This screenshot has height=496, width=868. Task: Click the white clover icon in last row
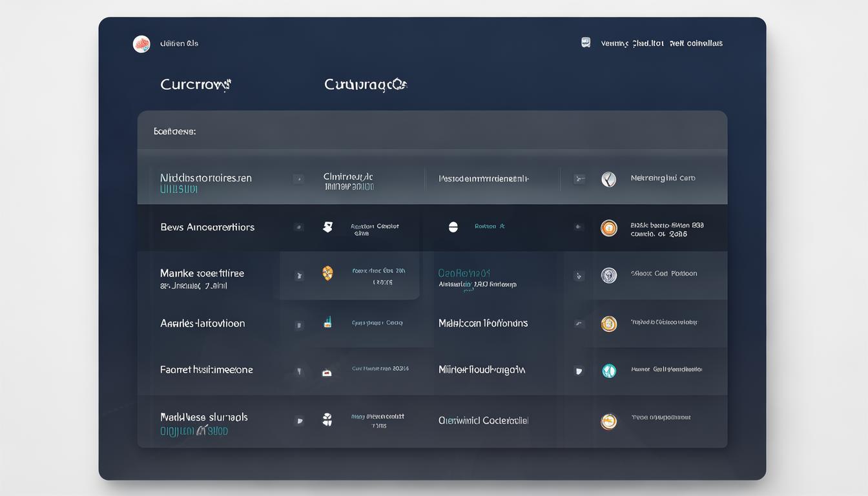tap(327, 420)
